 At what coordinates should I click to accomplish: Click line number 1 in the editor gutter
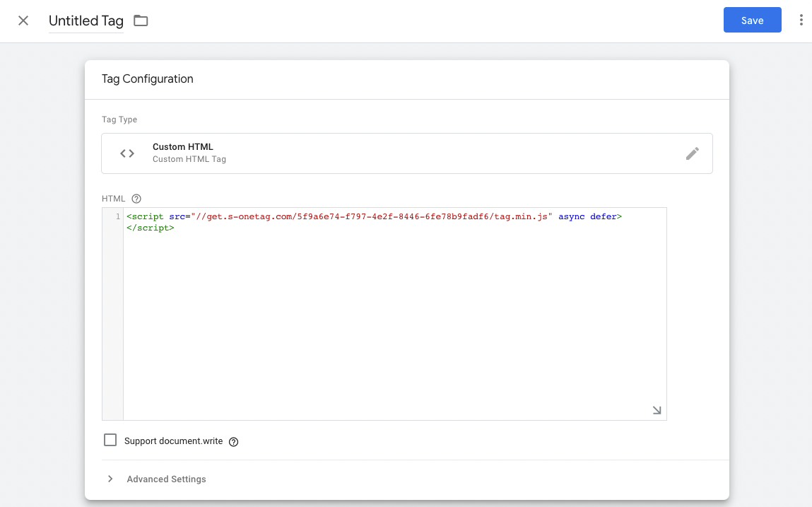click(117, 217)
